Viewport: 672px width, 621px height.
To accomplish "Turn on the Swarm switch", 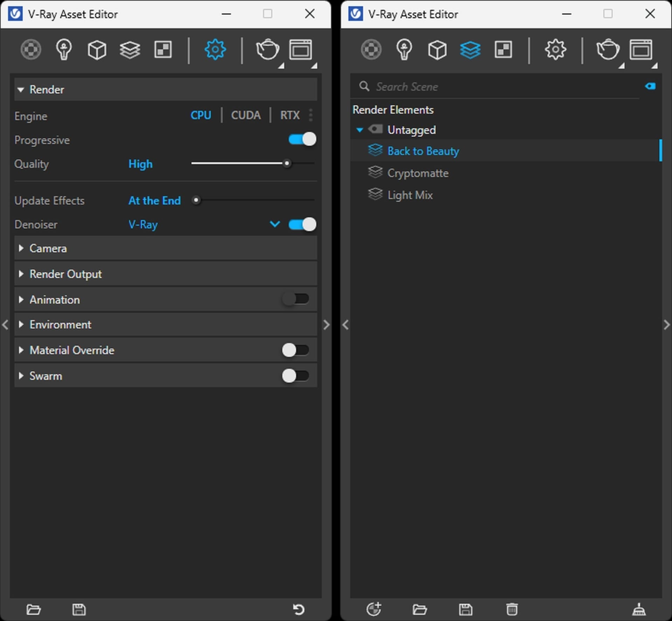I will point(295,376).
